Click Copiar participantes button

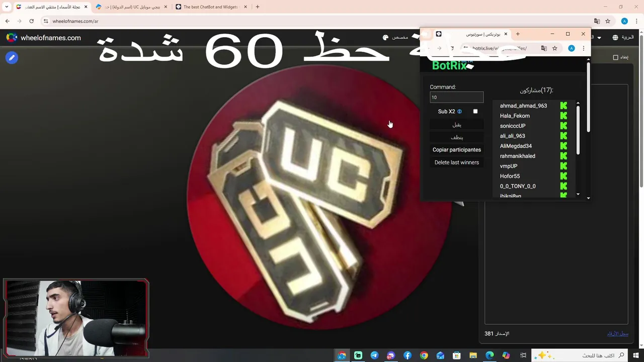(x=457, y=150)
